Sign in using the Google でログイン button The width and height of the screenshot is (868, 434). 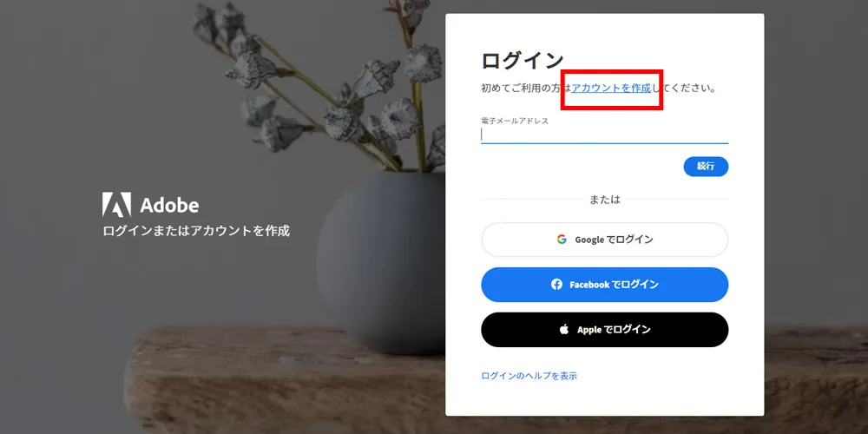(604, 240)
